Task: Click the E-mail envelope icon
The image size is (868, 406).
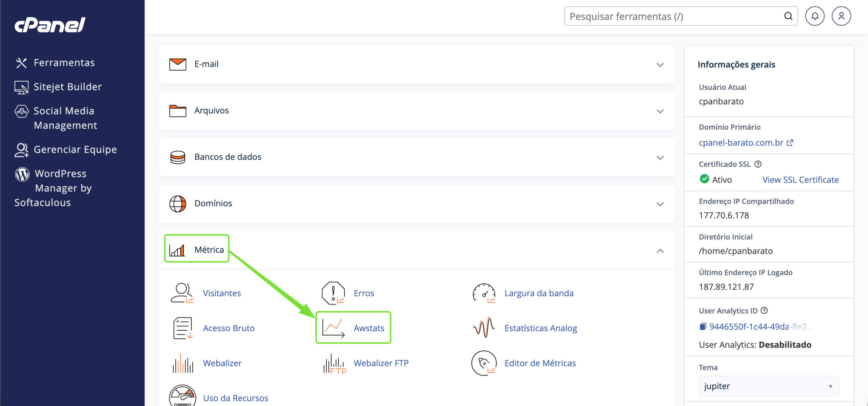Action: 178,64
